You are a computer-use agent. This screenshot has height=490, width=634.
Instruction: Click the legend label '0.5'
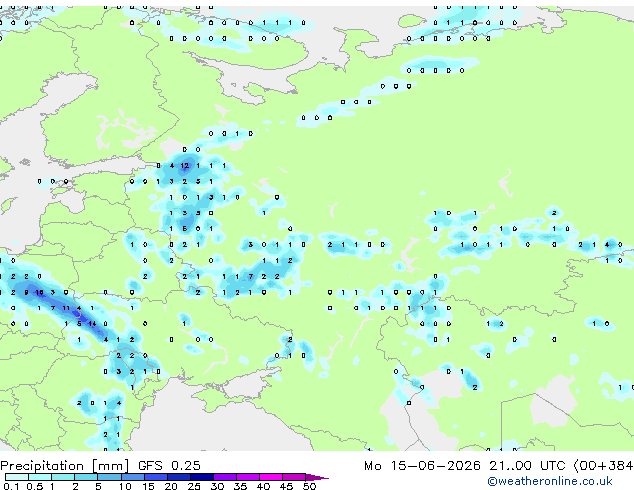[34, 486]
